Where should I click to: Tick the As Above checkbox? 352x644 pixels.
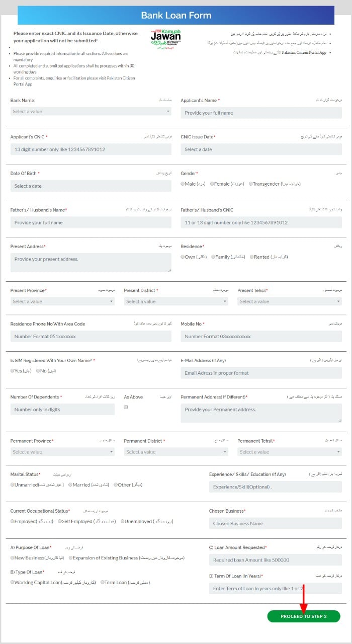pos(126,407)
